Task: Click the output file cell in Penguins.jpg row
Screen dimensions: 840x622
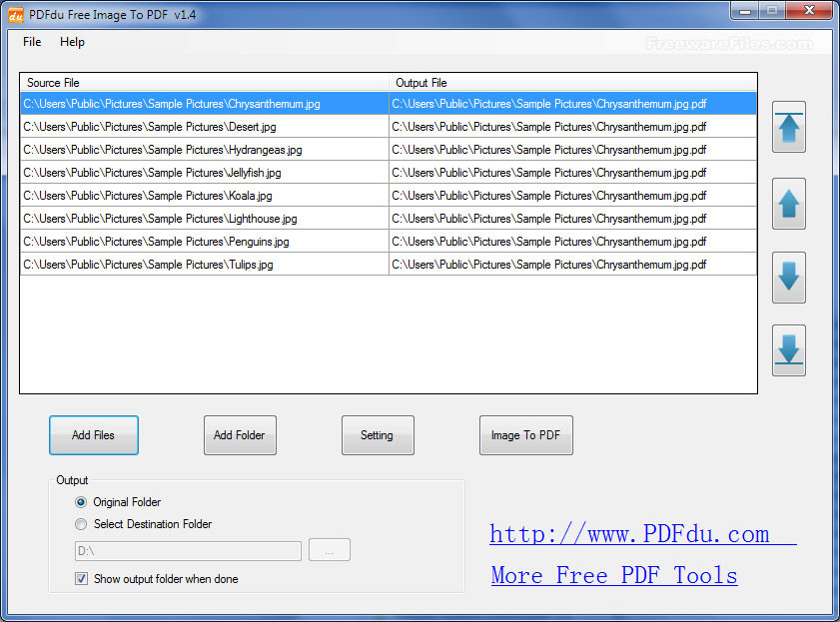Action: 572,242
